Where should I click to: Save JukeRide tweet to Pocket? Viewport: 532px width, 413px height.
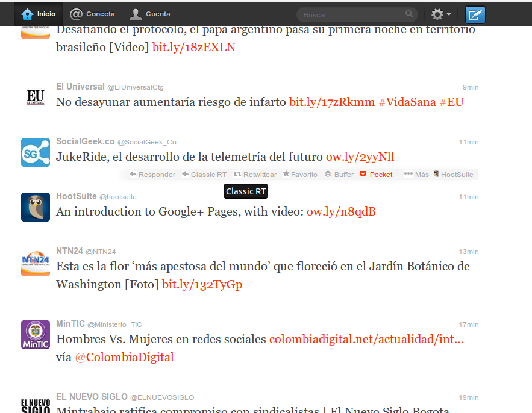click(x=376, y=175)
